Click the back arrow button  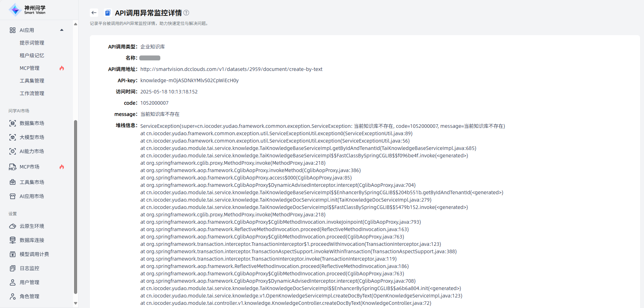tap(94, 13)
